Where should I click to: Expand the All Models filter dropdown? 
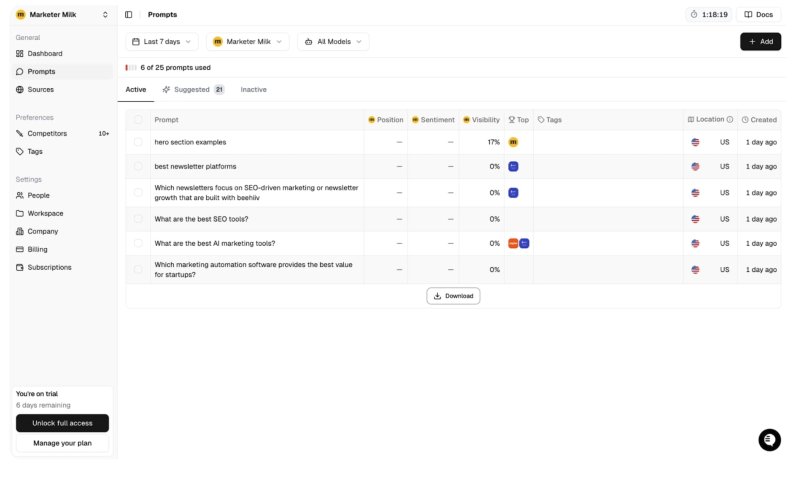[x=333, y=42]
